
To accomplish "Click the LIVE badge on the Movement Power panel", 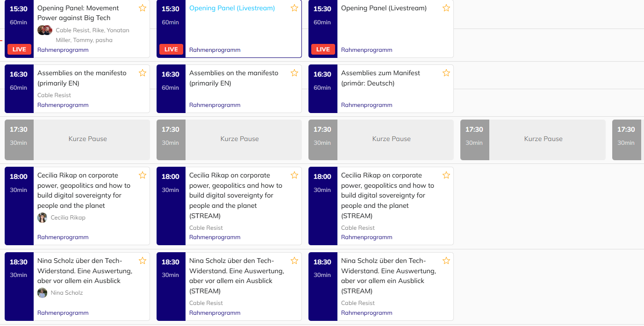I will tap(19, 50).
